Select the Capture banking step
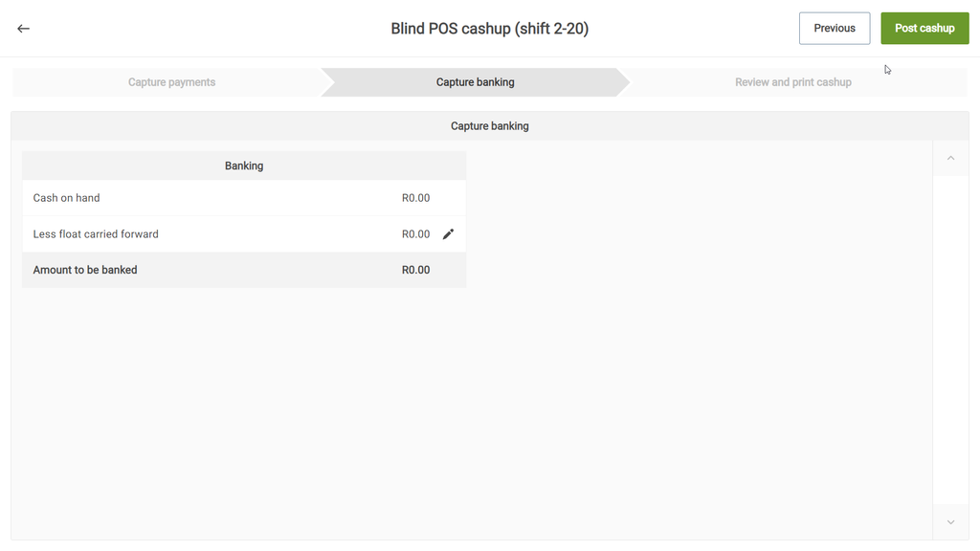980x551 pixels. 475,82
